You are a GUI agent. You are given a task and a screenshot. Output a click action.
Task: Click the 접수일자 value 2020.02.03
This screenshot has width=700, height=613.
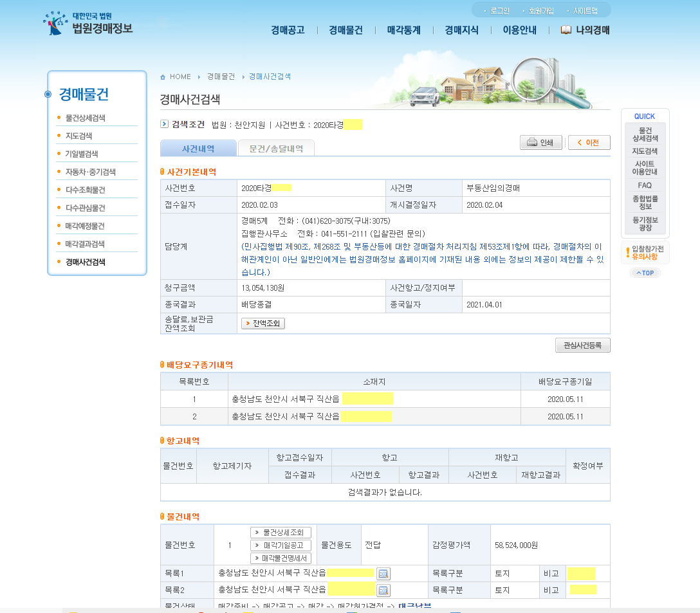pyautogui.click(x=259, y=205)
